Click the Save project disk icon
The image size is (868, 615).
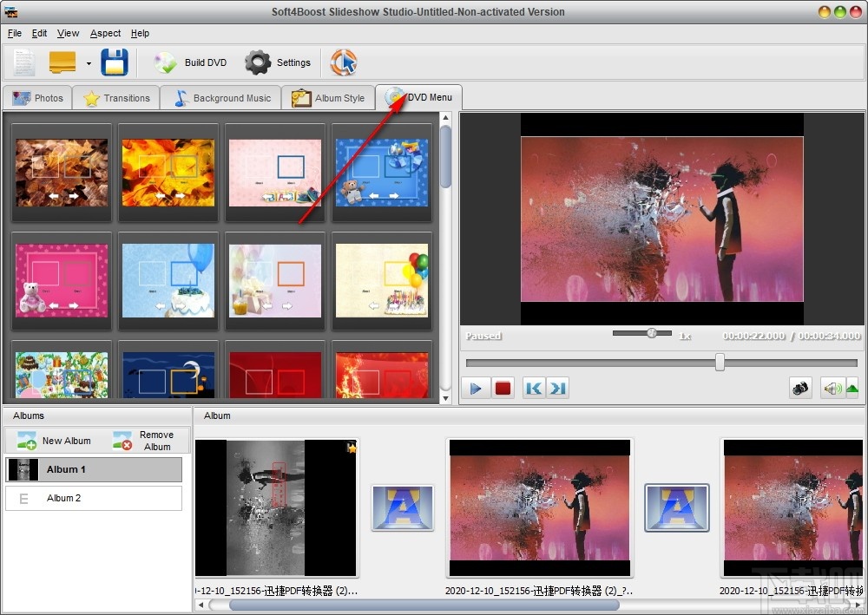click(x=114, y=62)
